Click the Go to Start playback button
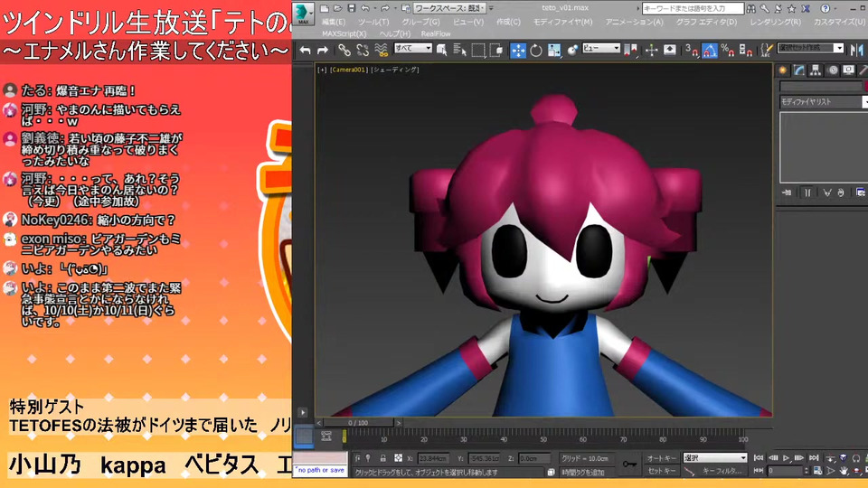The height and width of the screenshot is (488, 868). [x=759, y=458]
